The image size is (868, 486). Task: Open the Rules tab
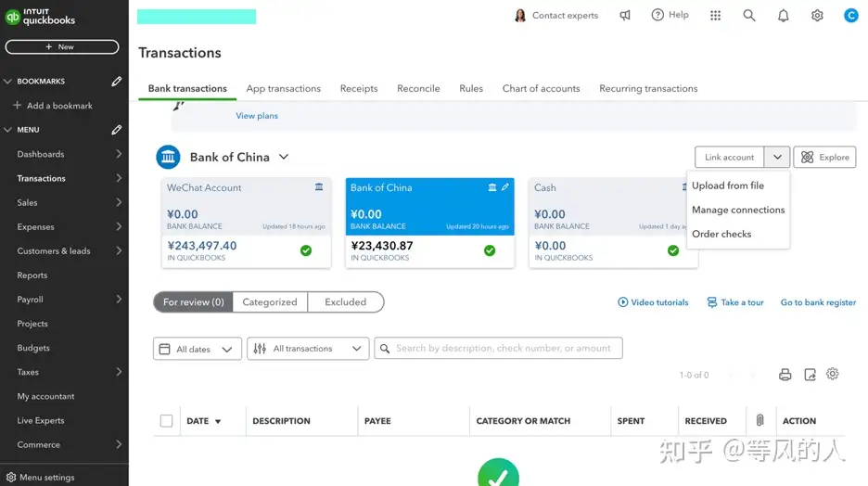click(471, 88)
